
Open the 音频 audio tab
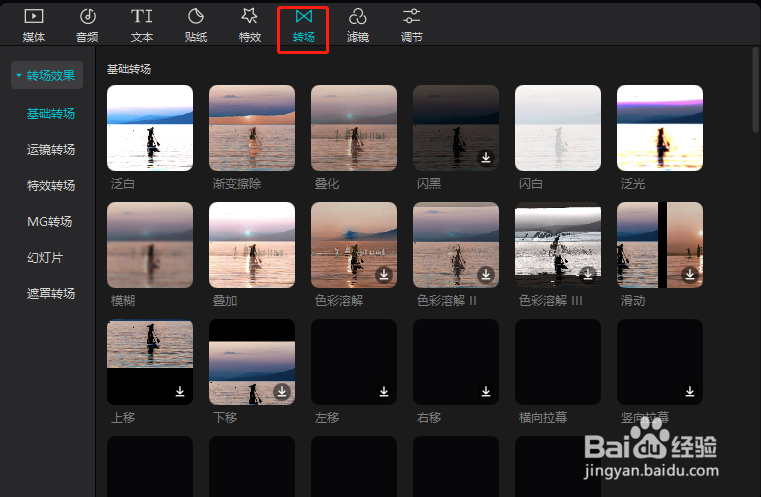pos(87,26)
